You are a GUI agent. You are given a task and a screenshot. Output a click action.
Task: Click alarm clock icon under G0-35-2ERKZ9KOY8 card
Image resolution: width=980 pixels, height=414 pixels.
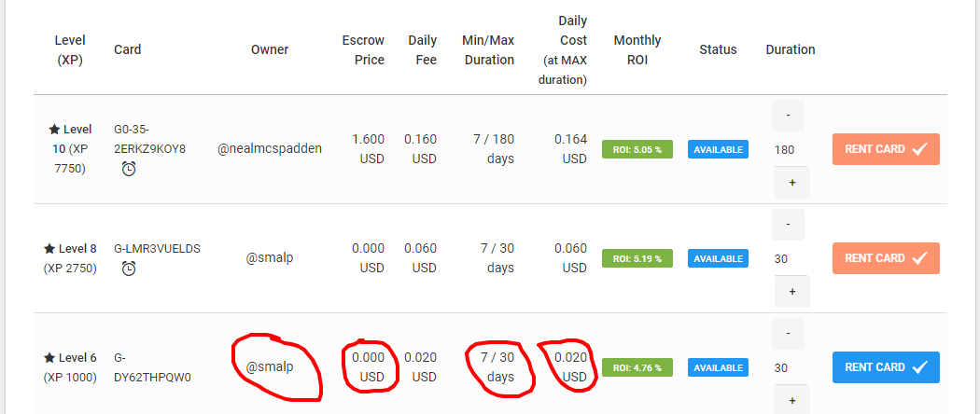pos(129,169)
